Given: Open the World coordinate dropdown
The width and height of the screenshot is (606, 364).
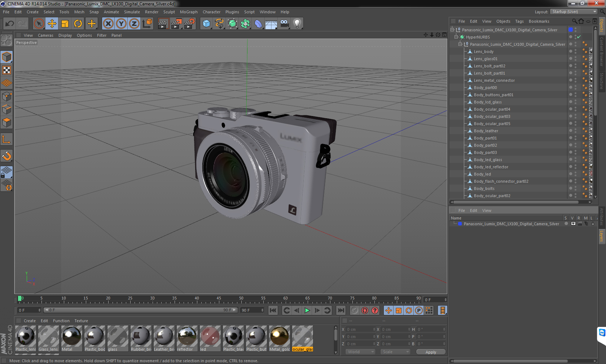Looking at the screenshot, I should (361, 352).
